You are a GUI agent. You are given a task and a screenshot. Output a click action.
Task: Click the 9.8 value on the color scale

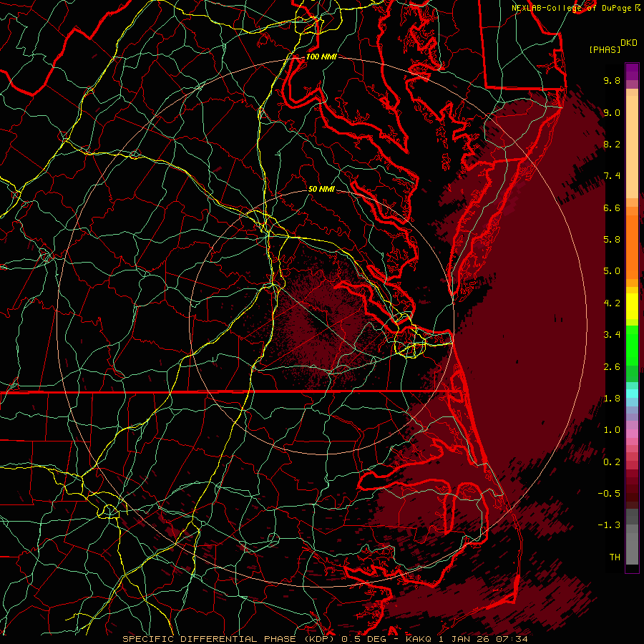(x=612, y=80)
